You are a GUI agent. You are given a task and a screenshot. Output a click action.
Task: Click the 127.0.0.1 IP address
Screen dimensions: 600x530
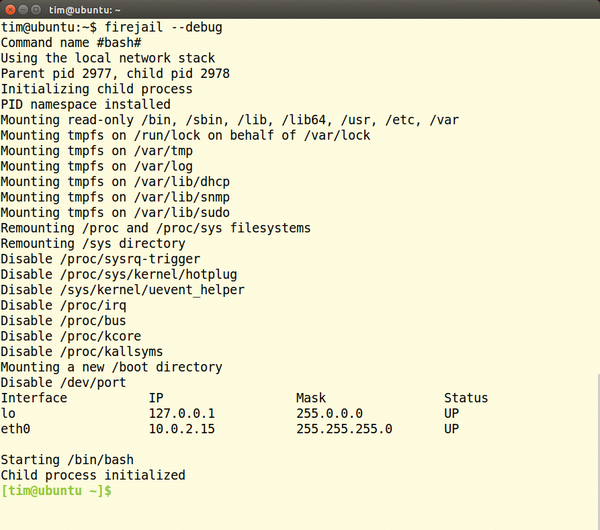[182, 413]
